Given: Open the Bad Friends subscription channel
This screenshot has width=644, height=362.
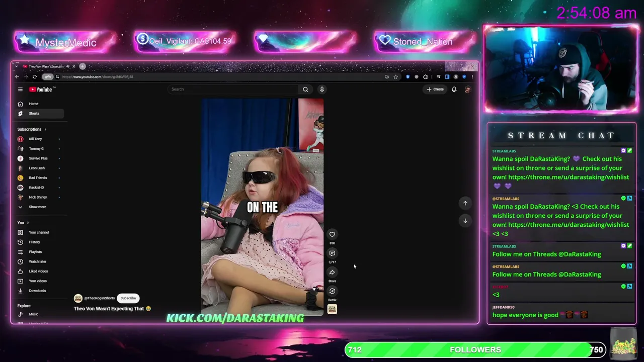Looking at the screenshot, I should [x=40, y=178].
